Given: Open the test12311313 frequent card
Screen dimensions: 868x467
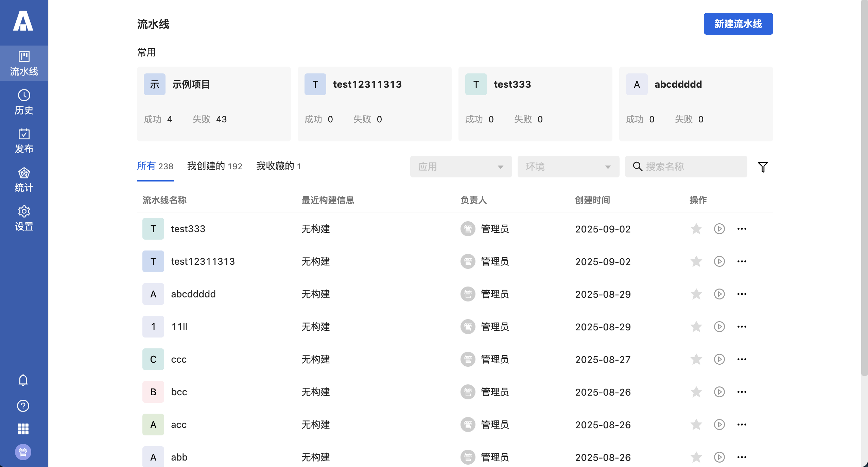Looking at the screenshot, I should pos(375,104).
